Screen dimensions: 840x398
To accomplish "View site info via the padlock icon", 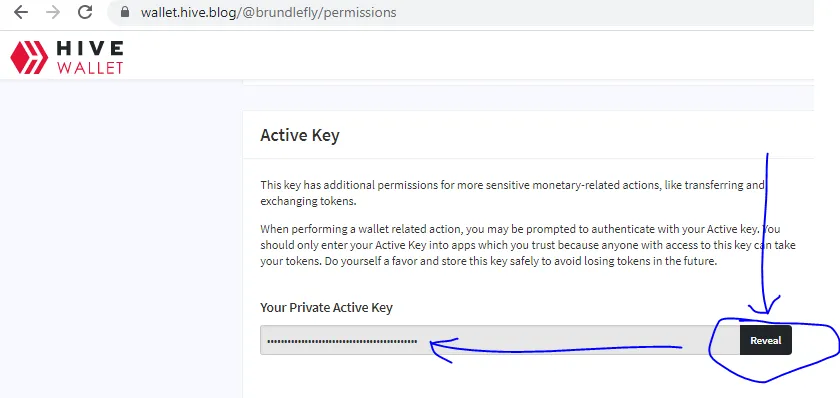I will [125, 12].
